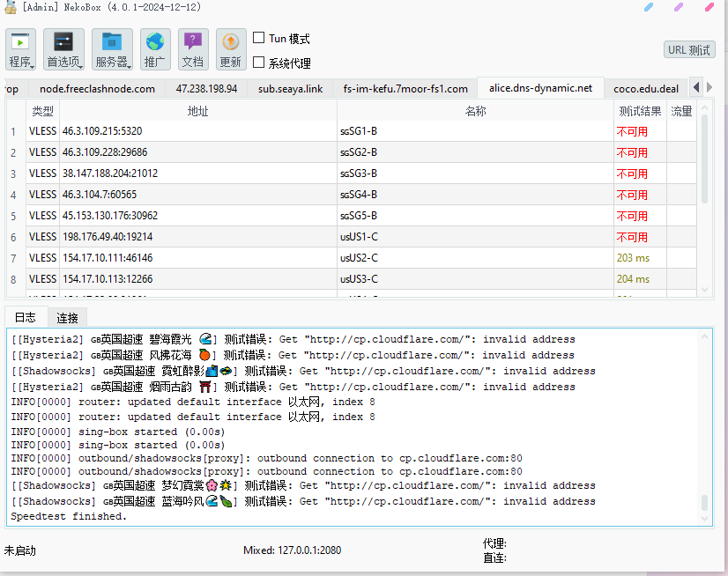The height and width of the screenshot is (576, 728).
Task: Click the first 'sing-box started (0.00s)' log line
Action: coord(118,432)
